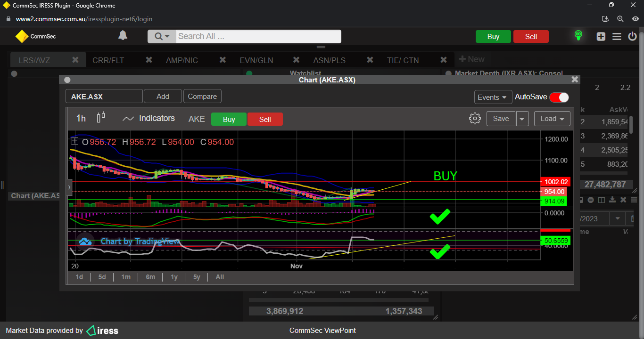Click Chrome's zoom magnifier icon

tap(620, 19)
